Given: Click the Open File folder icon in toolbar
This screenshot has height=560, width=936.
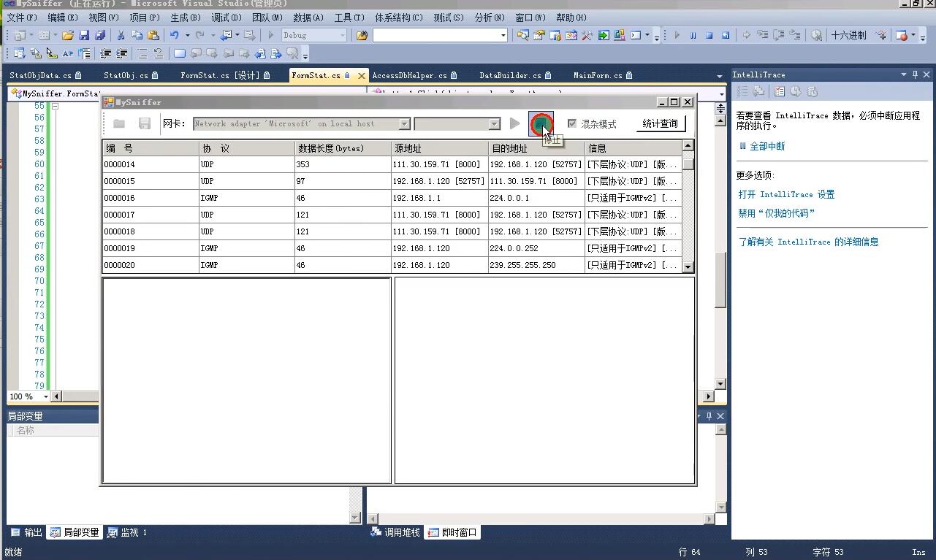Looking at the screenshot, I should 68,35.
